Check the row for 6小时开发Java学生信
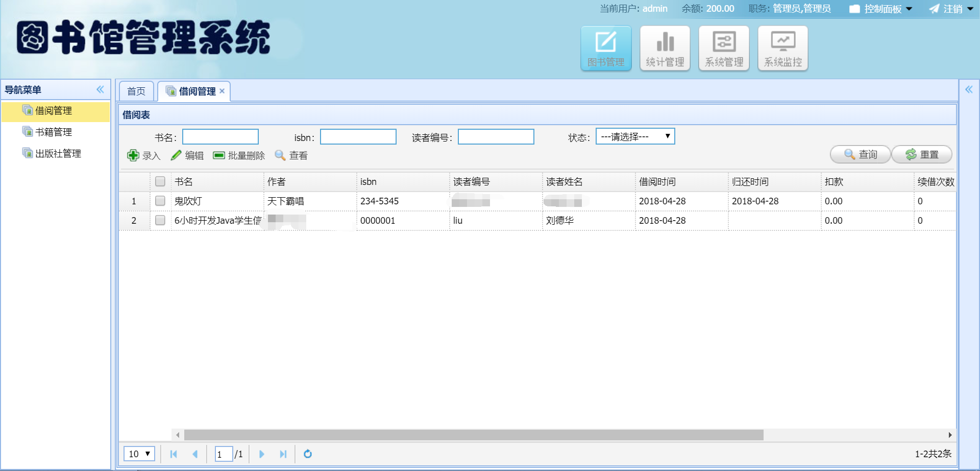 click(x=160, y=220)
